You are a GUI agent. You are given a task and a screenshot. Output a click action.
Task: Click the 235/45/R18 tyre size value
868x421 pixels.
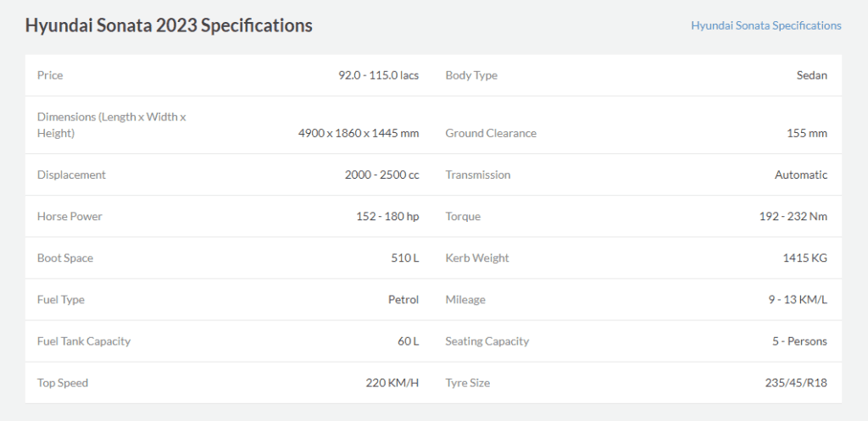(796, 383)
